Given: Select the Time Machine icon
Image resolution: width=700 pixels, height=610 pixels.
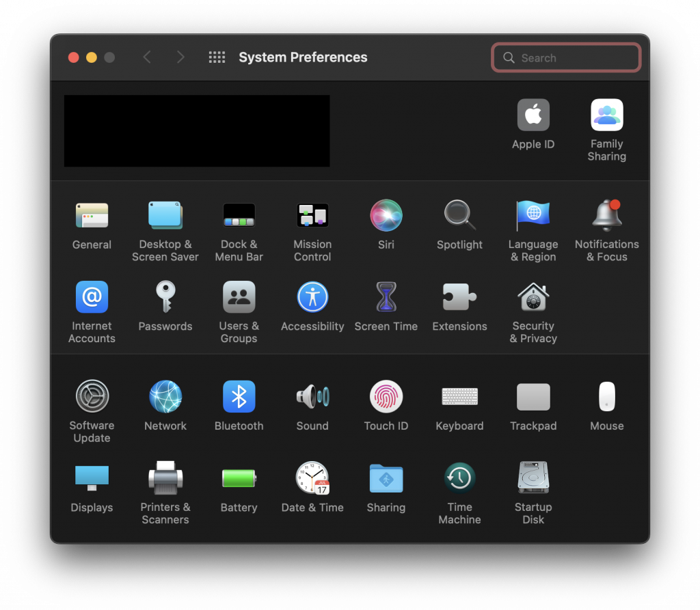Looking at the screenshot, I should [459, 478].
